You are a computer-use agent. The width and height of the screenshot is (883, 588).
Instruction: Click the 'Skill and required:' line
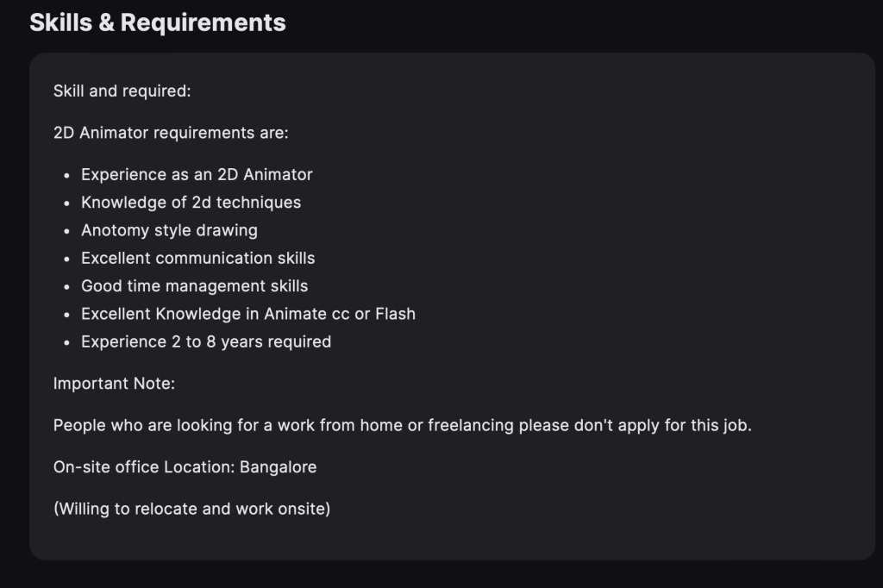point(122,91)
